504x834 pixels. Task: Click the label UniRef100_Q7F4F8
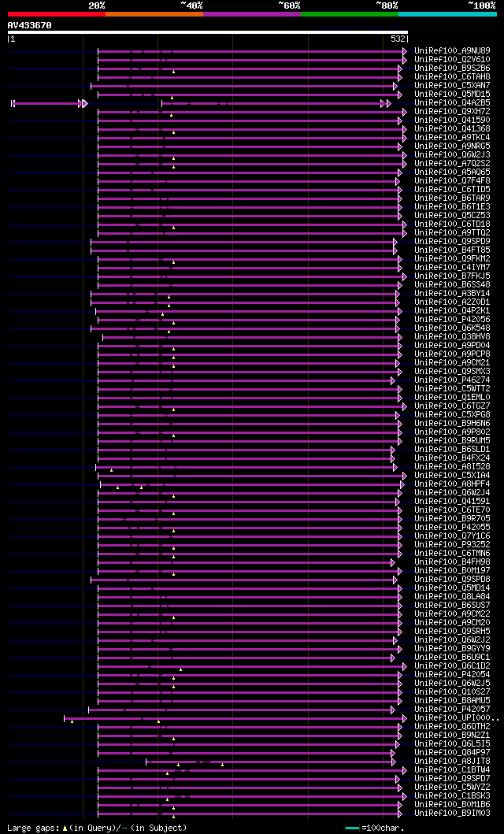tap(453, 181)
